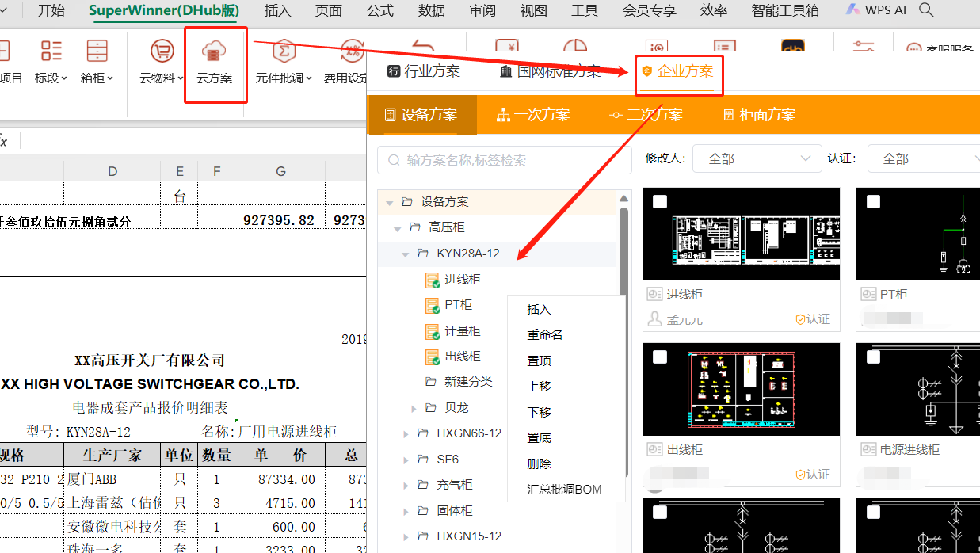Tick the checkbox on the 出线柜 card
Image resolution: width=980 pixels, height=553 pixels.
tap(659, 357)
